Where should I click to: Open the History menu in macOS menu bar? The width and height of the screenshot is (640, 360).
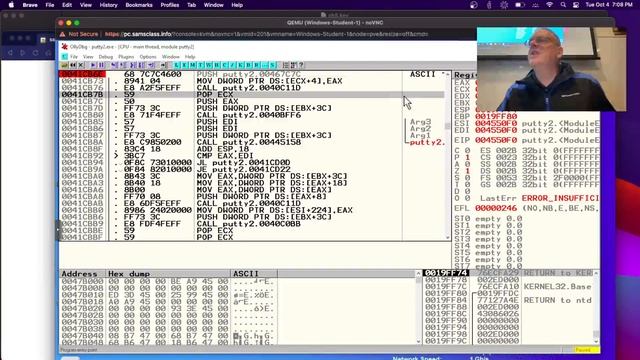pos(108,5)
